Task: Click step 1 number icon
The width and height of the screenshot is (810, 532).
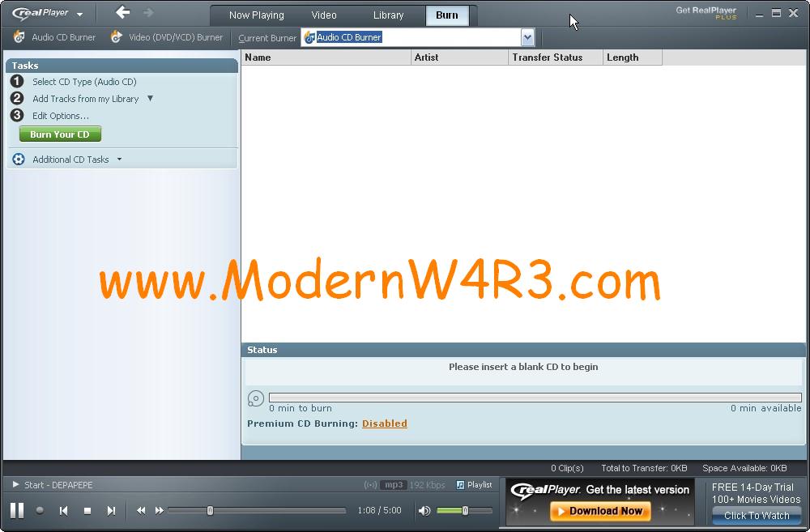Action: click(x=17, y=81)
